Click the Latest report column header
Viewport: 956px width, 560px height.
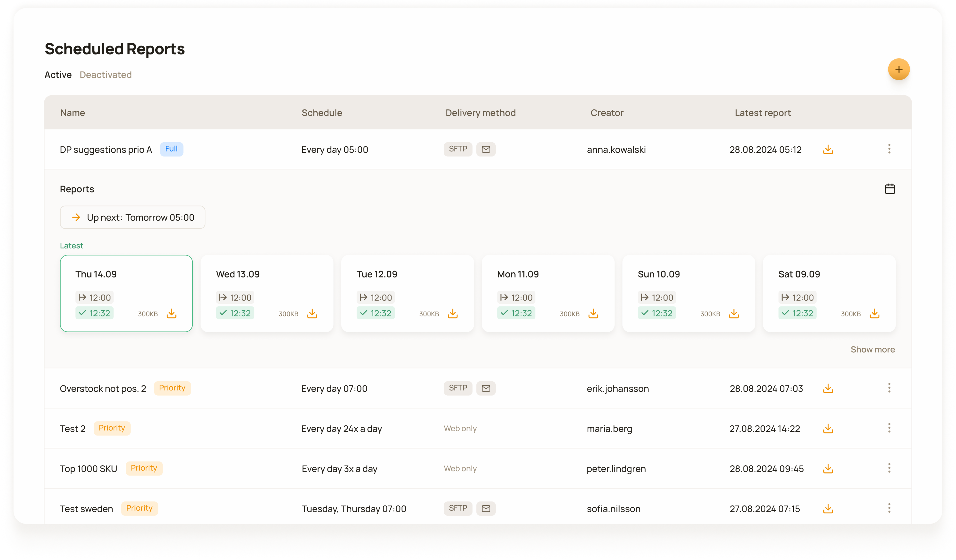762,113
